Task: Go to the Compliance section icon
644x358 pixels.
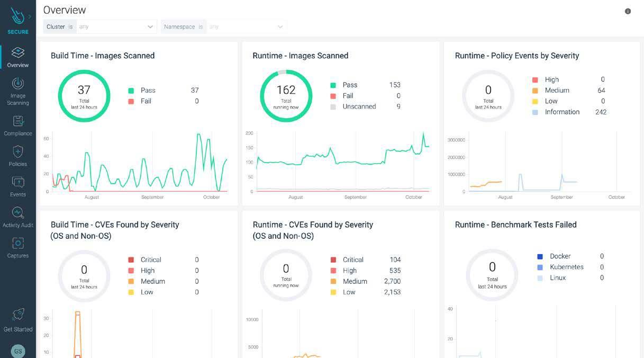Action: (x=17, y=121)
